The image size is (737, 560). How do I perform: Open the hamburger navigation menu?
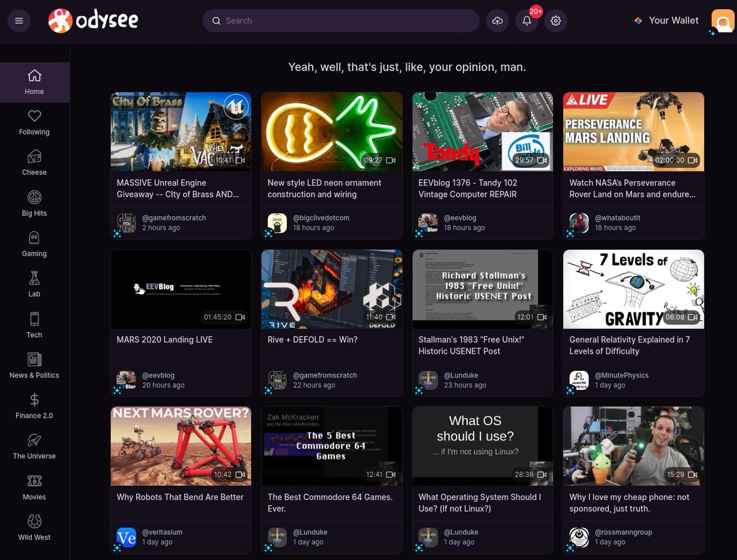[19, 21]
